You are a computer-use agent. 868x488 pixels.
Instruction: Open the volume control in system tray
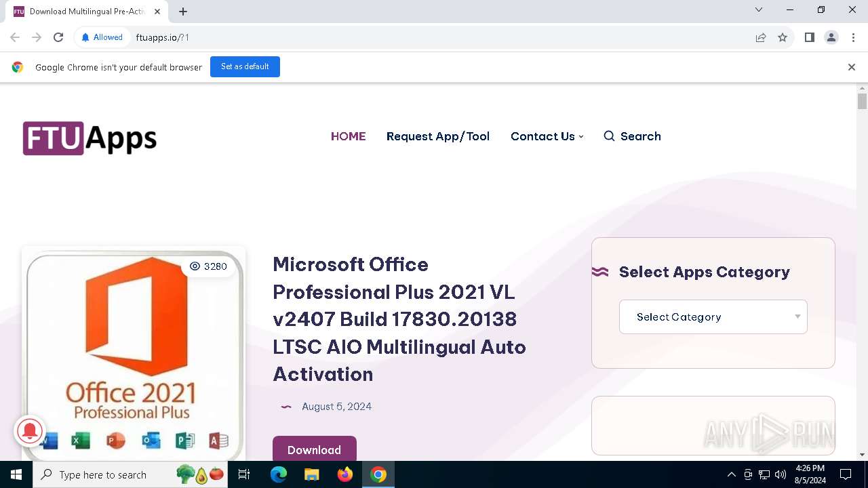click(x=781, y=474)
